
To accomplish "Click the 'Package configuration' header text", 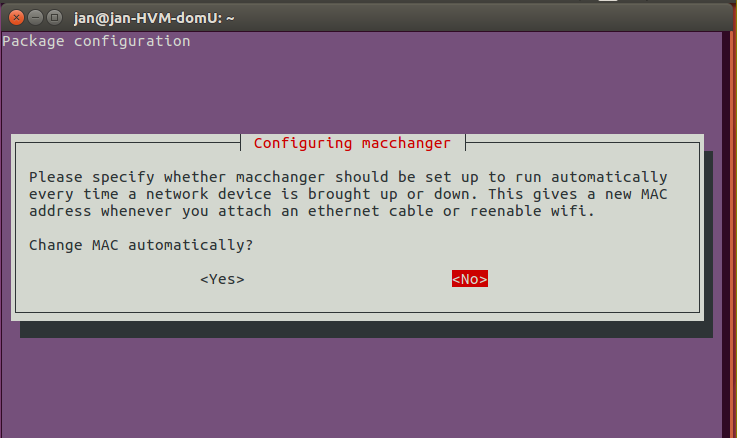I will [96, 41].
